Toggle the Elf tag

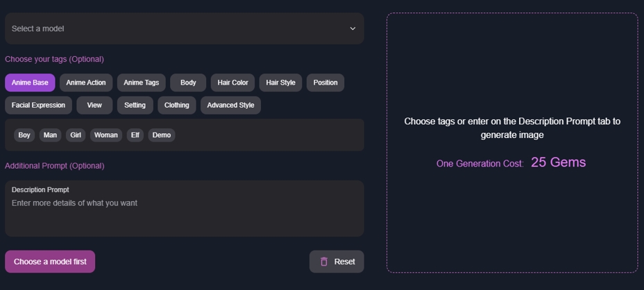tap(135, 135)
